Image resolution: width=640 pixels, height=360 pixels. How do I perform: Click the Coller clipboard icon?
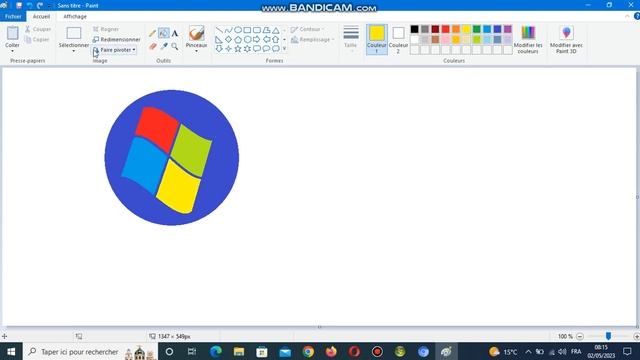(x=13, y=33)
